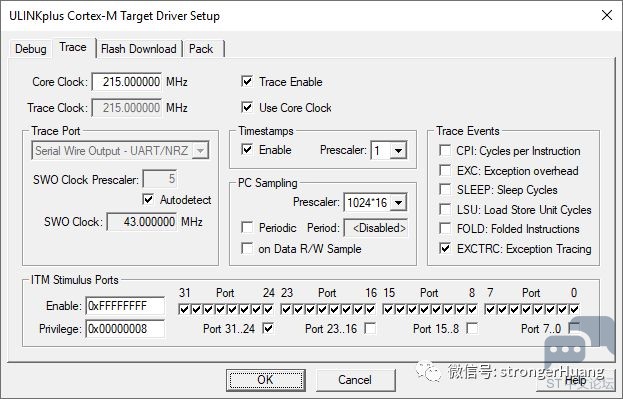
Task: Click the OK button
Action: 265,380
